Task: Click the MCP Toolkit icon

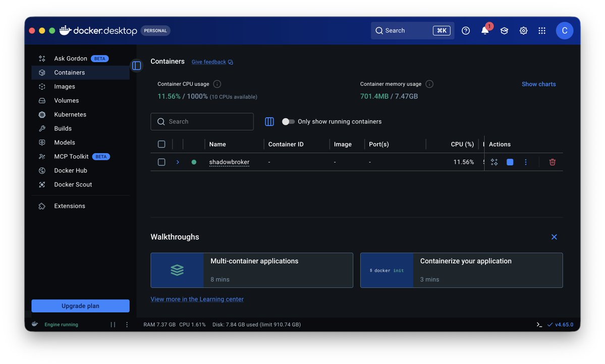Action: coord(42,157)
